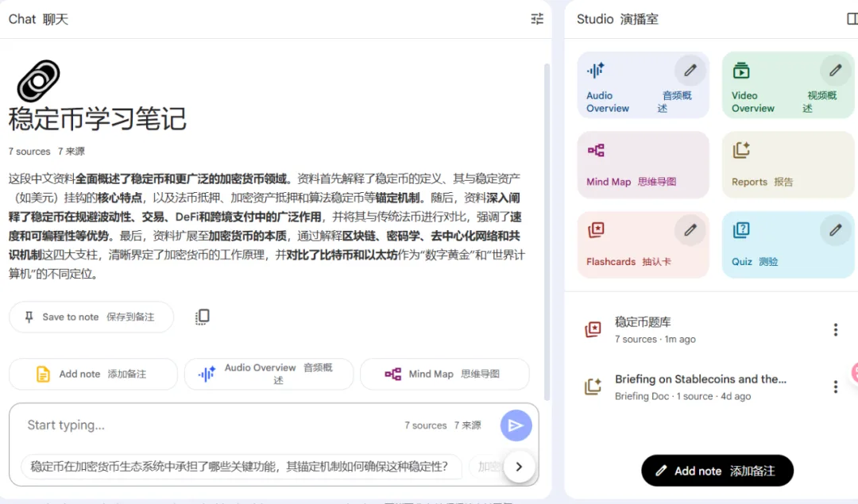Edit the Audio Overview card settings

(x=690, y=71)
